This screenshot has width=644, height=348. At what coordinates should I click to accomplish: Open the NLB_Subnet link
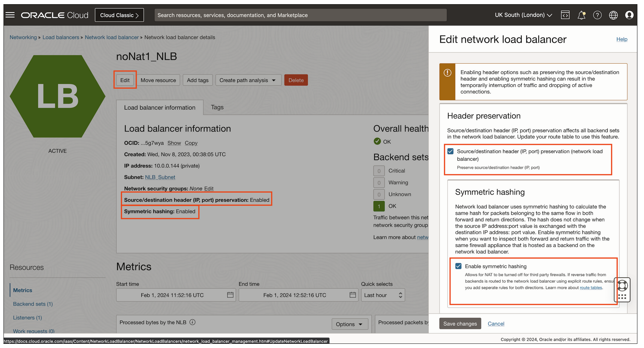tap(160, 177)
